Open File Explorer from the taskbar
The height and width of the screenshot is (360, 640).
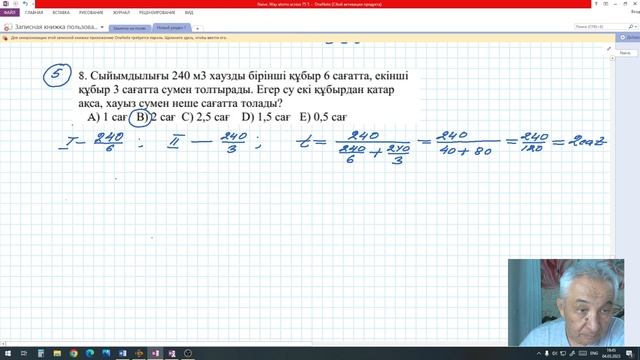[x=57, y=353]
